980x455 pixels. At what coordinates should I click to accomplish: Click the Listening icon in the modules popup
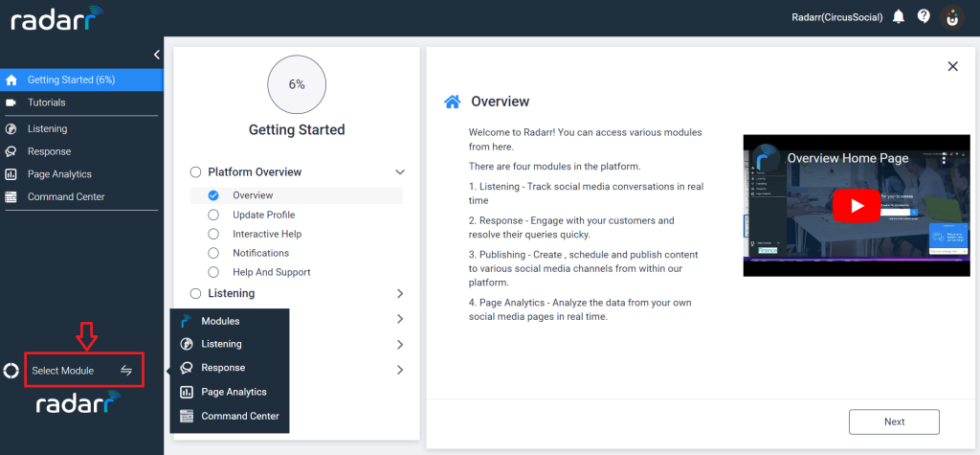pos(186,344)
